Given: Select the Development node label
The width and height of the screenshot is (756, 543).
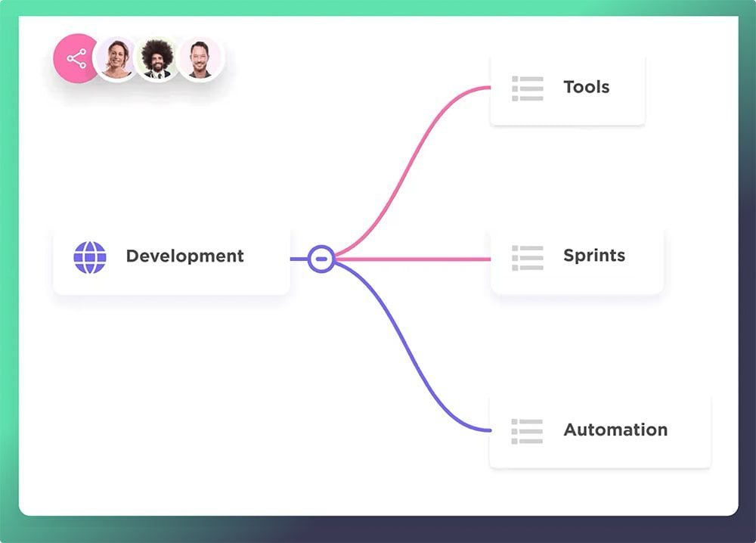Looking at the screenshot, I should [184, 256].
